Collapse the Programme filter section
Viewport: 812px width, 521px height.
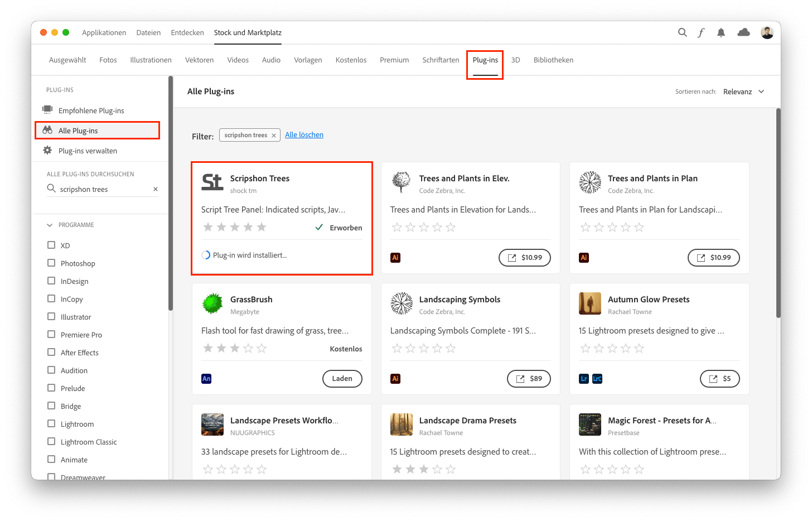(x=50, y=225)
